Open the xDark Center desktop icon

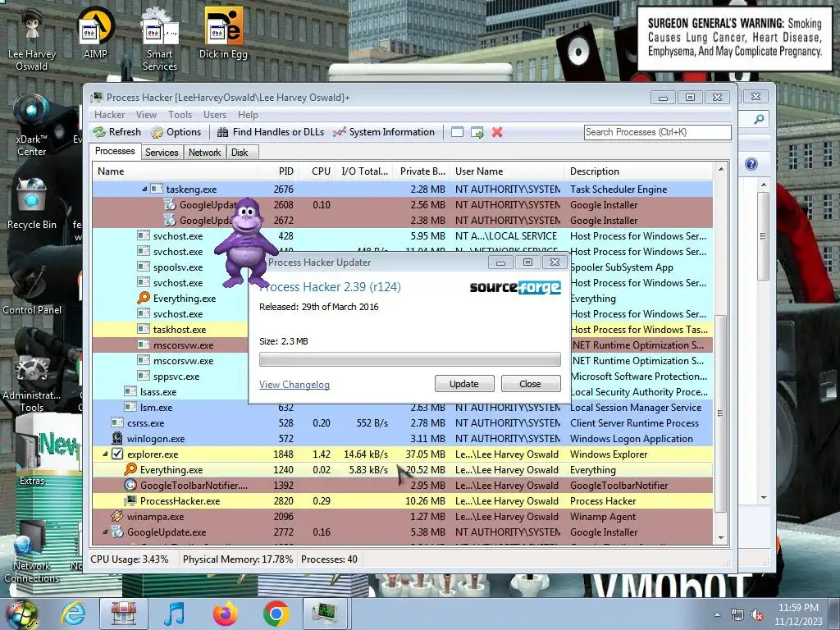pos(32,126)
